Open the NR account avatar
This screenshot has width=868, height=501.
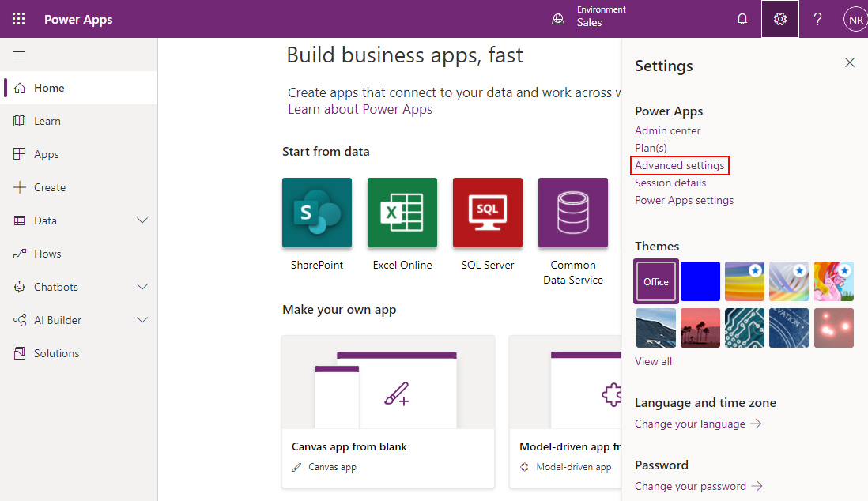(855, 20)
